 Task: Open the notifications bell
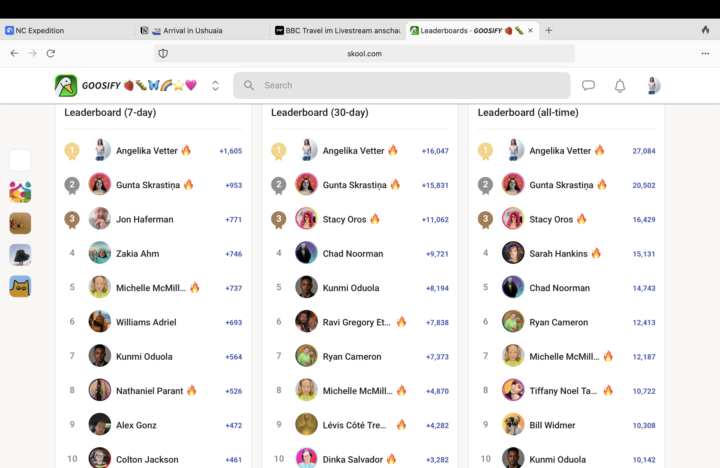pyautogui.click(x=620, y=85)
